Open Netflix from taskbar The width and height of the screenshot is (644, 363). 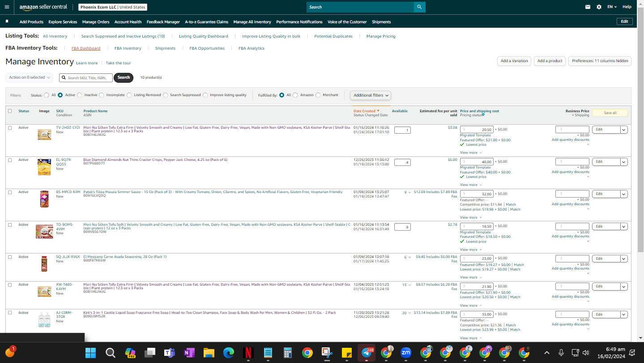pos(248,353)
